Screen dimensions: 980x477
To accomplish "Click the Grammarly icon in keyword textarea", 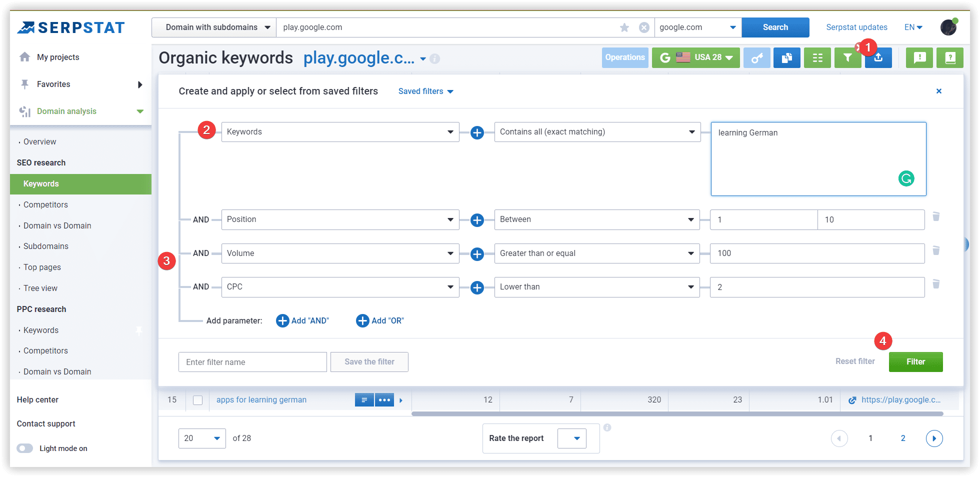I will [906, 178].
